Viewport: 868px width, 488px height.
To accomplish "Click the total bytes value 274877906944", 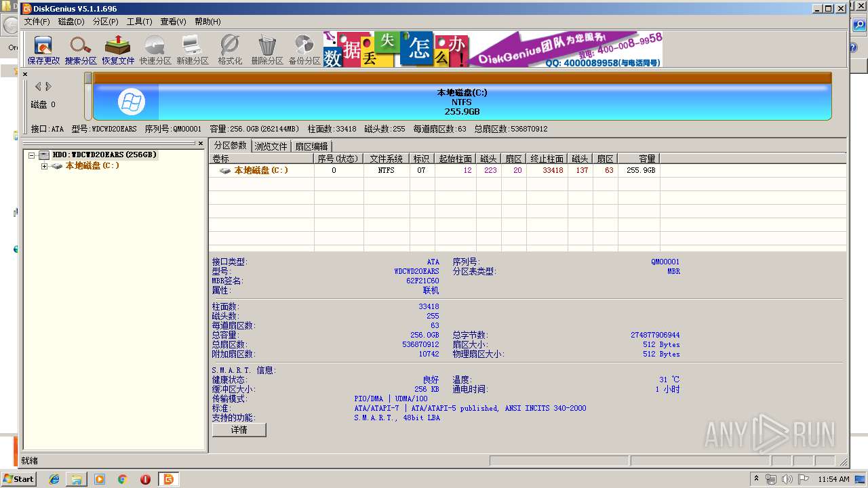I will (655, 335).
